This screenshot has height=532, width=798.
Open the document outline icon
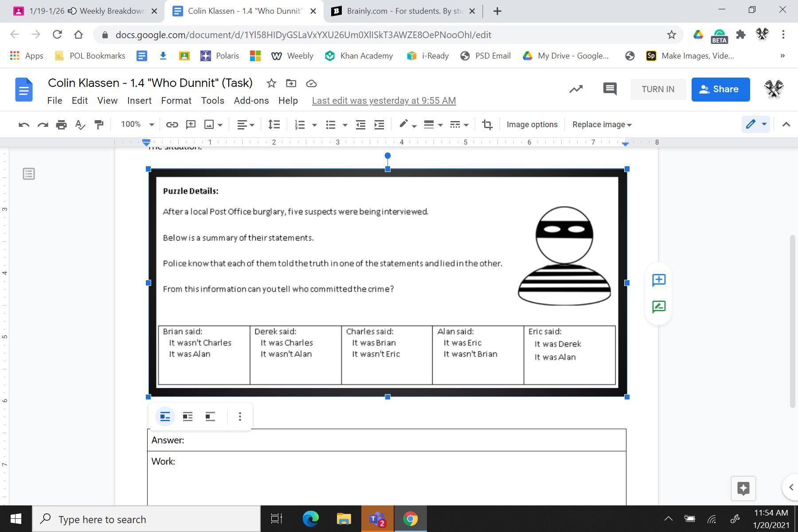pos(29,174)
